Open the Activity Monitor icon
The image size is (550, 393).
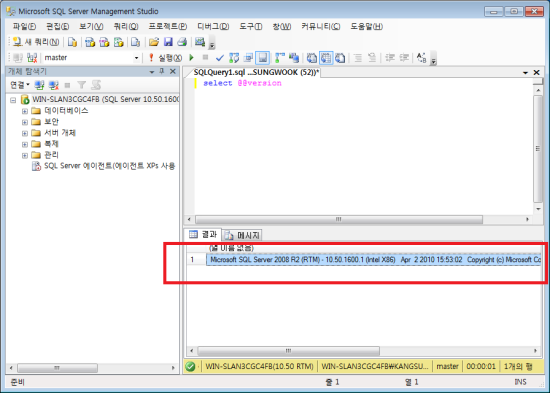click(x=200, y=42)
